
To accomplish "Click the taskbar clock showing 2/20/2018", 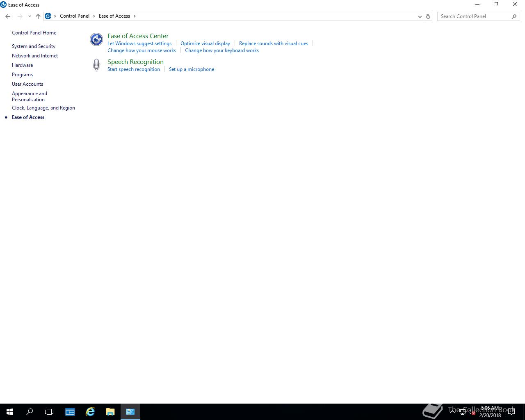I will (x=491, y=412).
